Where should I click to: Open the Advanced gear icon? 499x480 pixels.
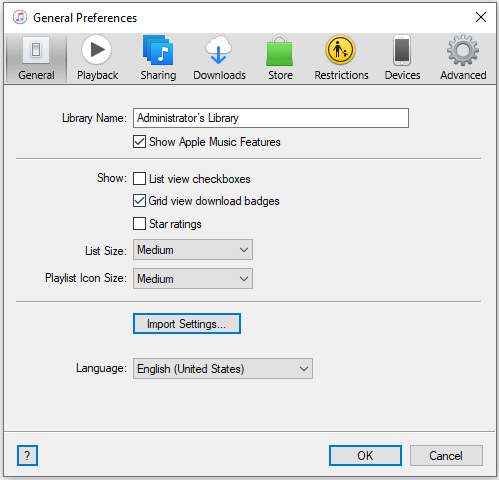463,50
